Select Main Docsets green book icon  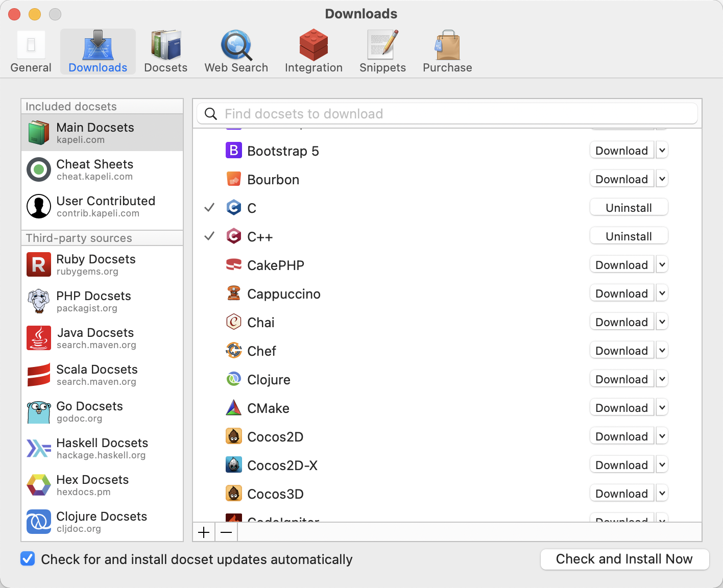click(x=39, y=133)
